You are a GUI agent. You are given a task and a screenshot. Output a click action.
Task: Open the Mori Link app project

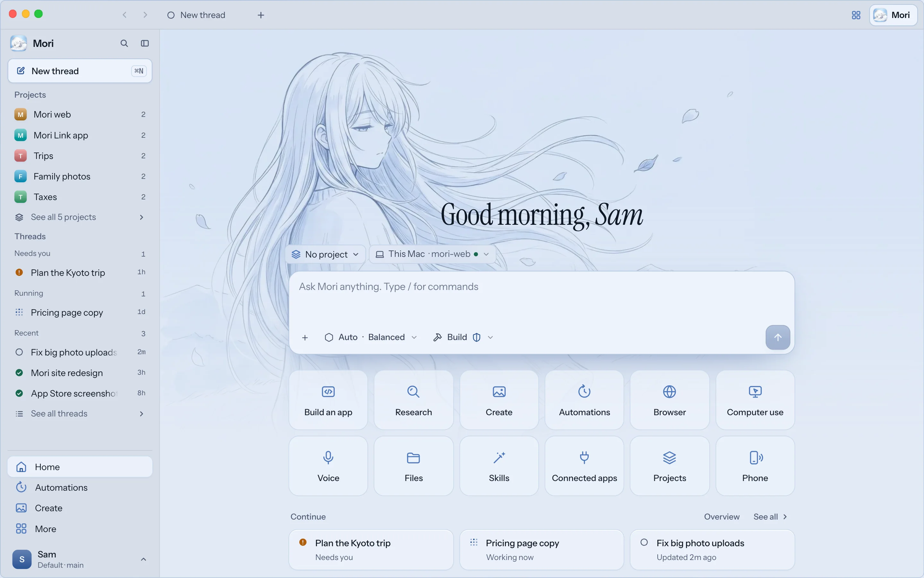pyautogui.click(x=80, y=135)
